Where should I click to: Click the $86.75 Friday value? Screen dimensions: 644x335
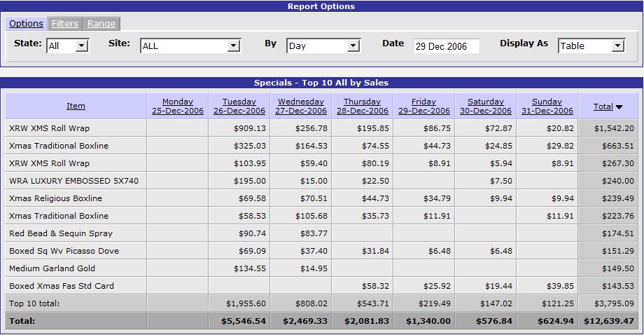click(437, 128)
